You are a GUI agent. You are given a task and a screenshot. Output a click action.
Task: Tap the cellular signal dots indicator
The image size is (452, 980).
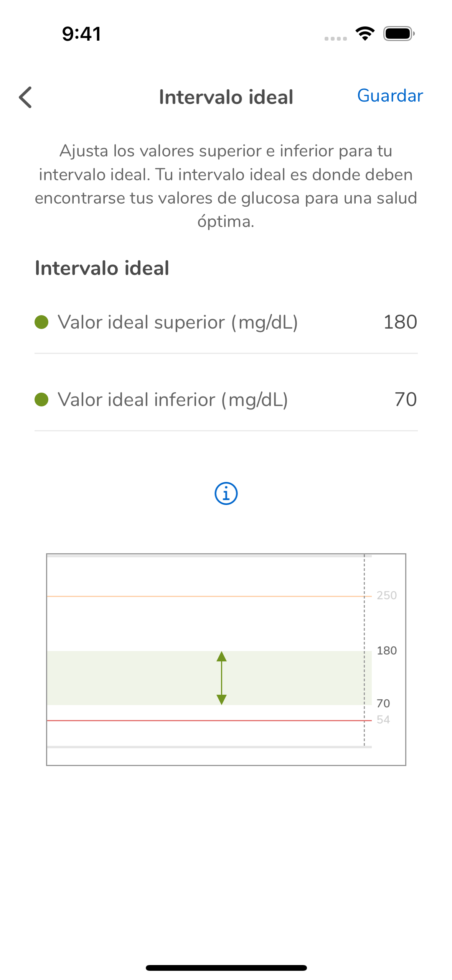335,38
